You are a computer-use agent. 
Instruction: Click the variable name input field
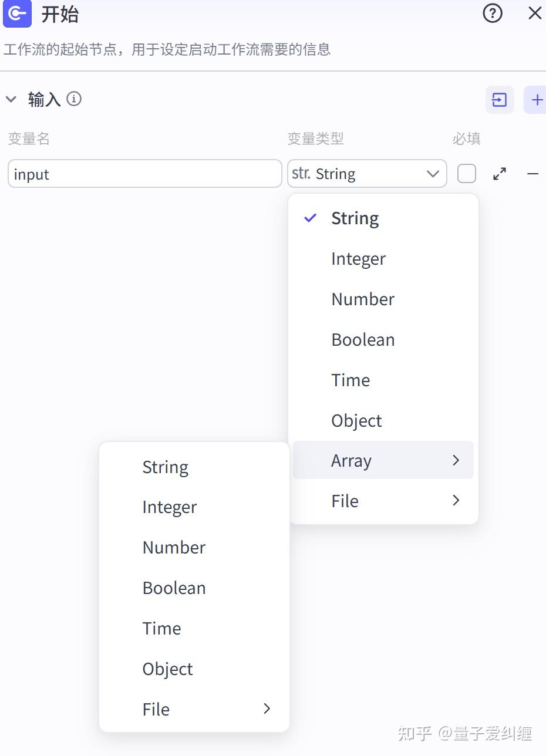pyautogui.click(x=144, y=174)
